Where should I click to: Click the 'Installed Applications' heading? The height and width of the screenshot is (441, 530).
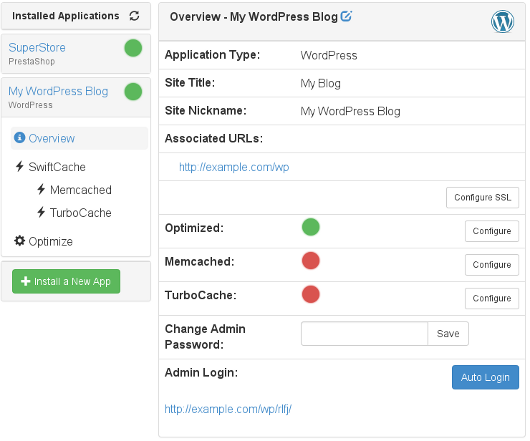tap(66, 16)
